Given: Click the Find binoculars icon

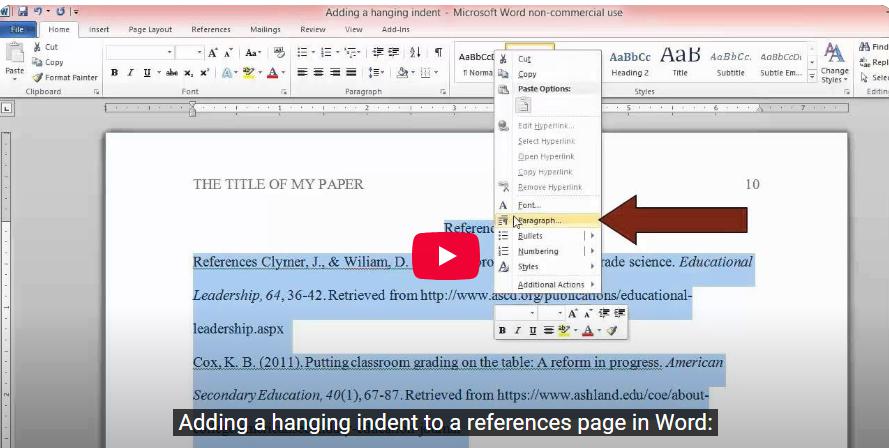Looking at the screenshot, I should tap(864, 47).
